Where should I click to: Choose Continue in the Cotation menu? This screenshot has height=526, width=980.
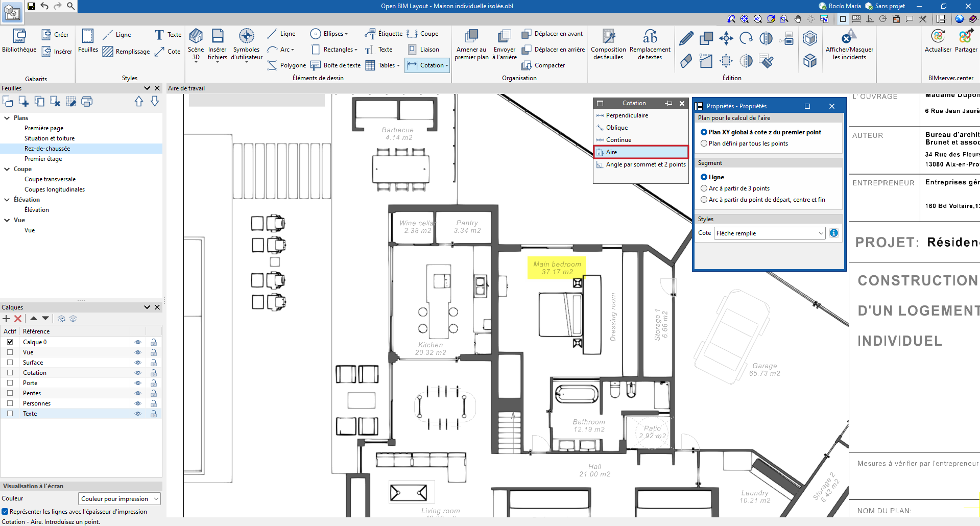pos(619,139)
